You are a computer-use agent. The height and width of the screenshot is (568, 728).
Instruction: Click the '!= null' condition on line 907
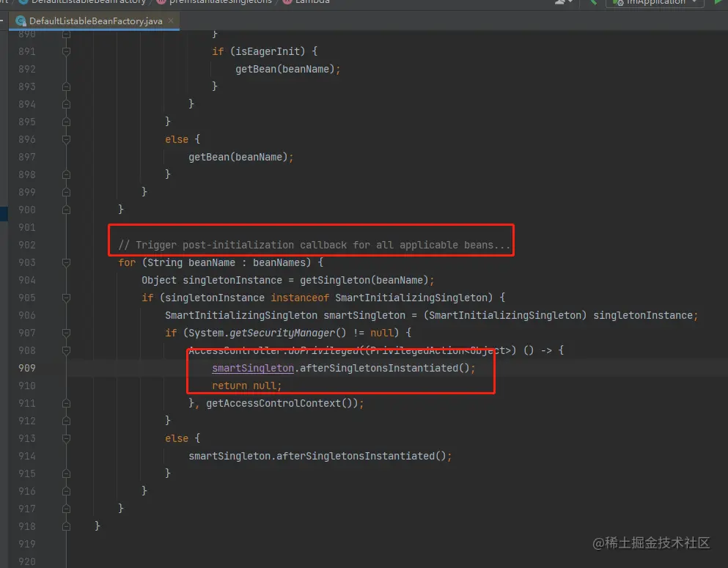[373, 333]
